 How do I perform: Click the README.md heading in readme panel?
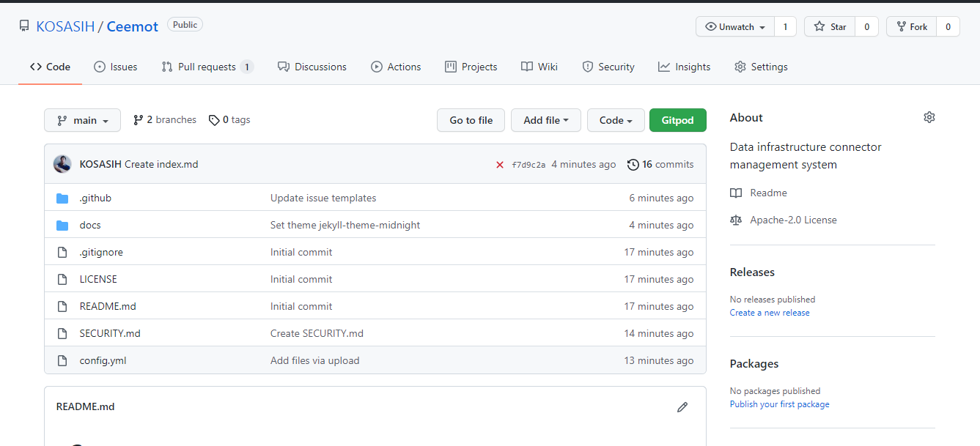[85, 406]
